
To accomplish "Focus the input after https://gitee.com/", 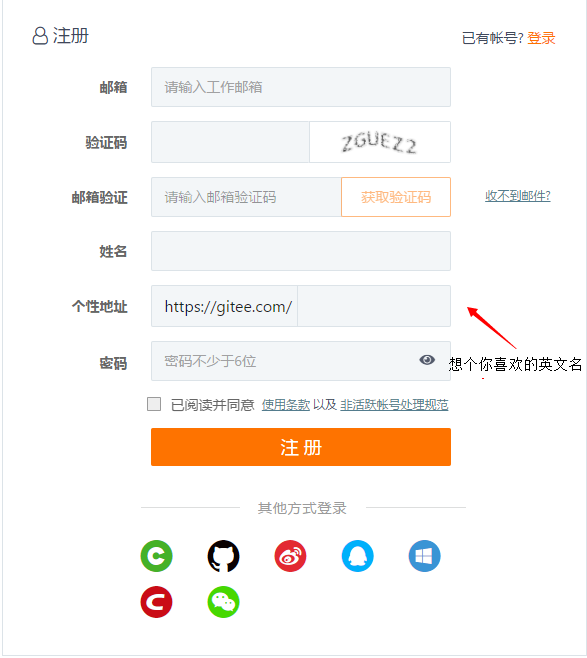I will [374, 306].
